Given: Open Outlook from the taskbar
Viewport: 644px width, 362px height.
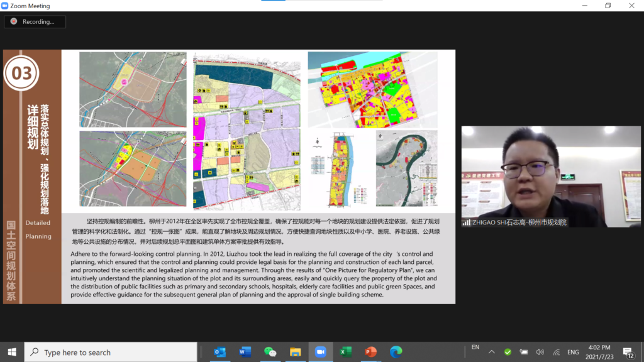Looking at the screenshot, I should point(219,352).
